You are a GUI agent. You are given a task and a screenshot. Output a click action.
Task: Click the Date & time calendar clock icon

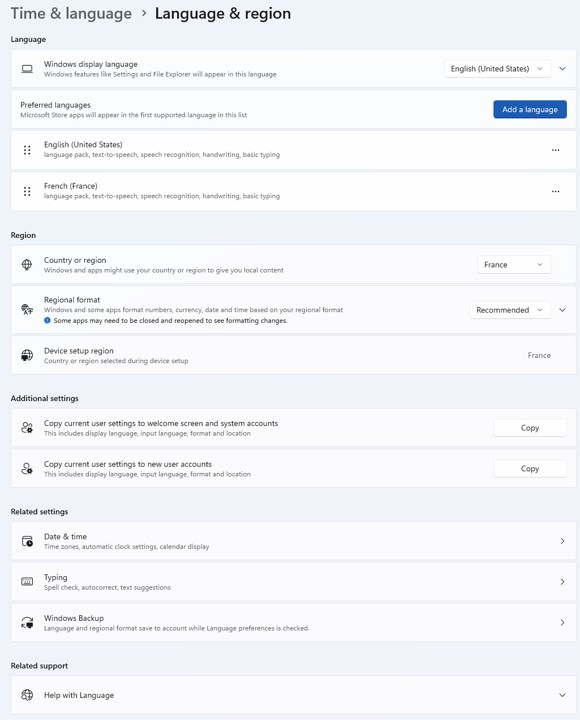27,541
